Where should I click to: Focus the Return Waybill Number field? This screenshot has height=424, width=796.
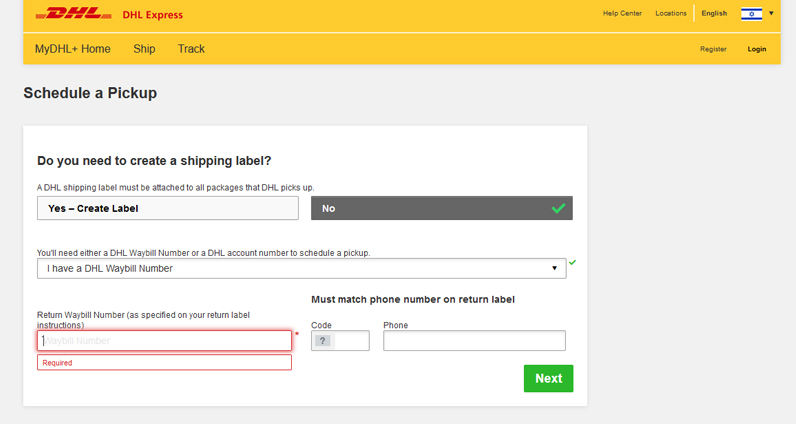(165, 341)
